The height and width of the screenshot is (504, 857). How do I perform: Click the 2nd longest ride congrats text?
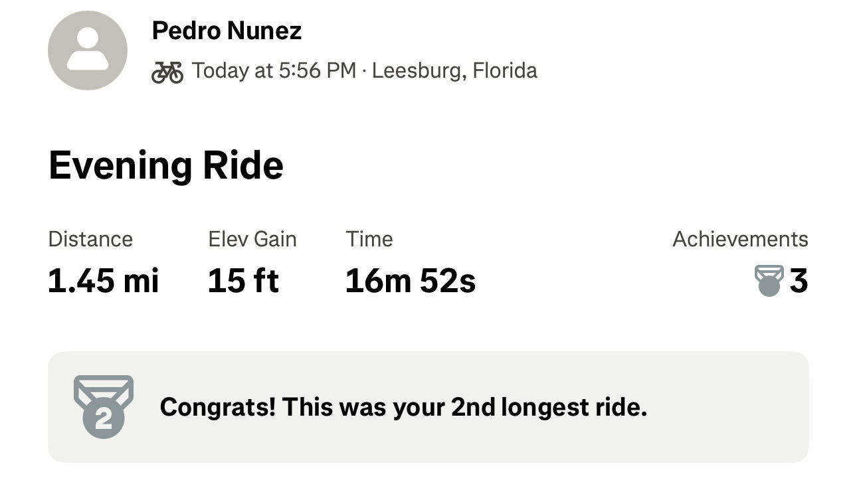[x=403, y=407]
